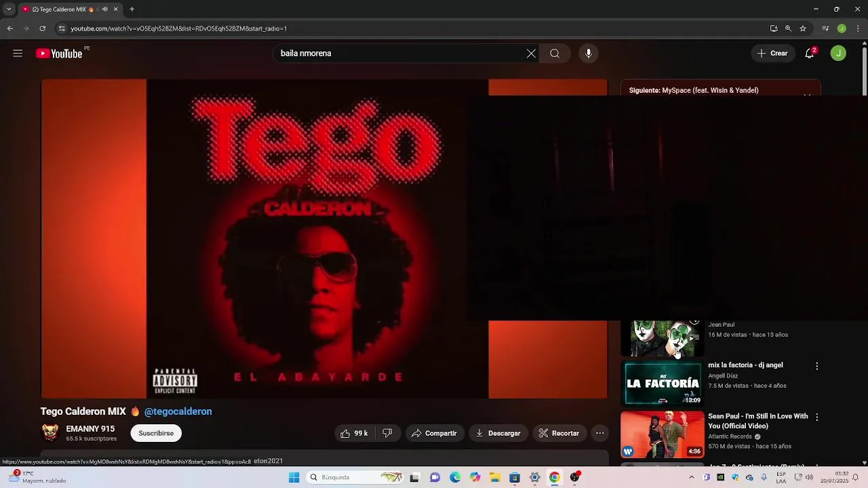This screenshot has height=488, width=868.
Task: Start voice search with microphone
Action: point(589,54)
